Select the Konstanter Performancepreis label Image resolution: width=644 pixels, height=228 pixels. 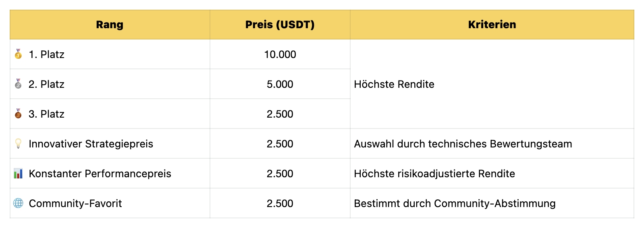click(100, 174)
